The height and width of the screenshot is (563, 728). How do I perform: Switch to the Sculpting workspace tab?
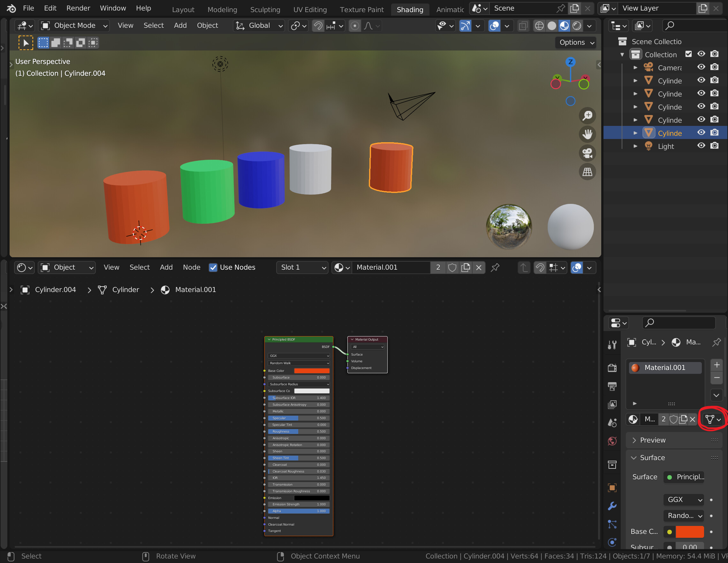265,10
